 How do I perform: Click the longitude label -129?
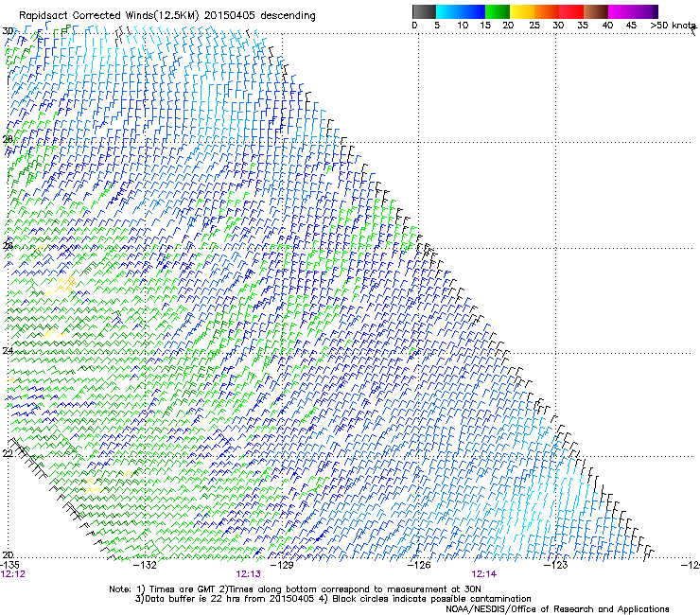click(x=282, y=565)
